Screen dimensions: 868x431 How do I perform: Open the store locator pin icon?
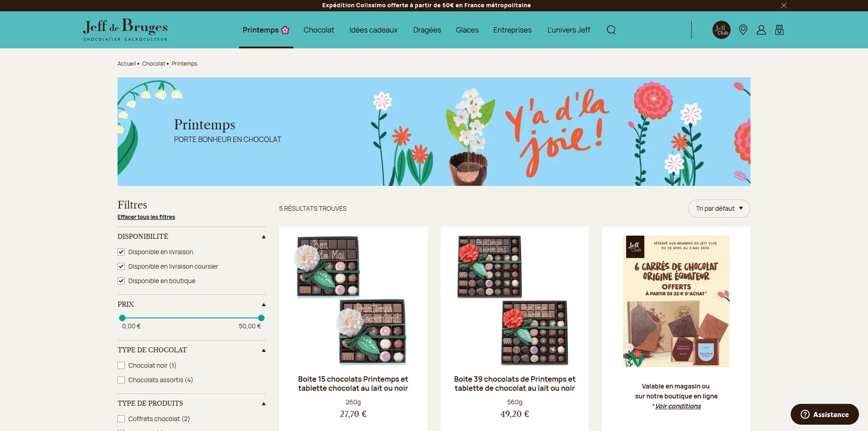click(x=743, y=30)
